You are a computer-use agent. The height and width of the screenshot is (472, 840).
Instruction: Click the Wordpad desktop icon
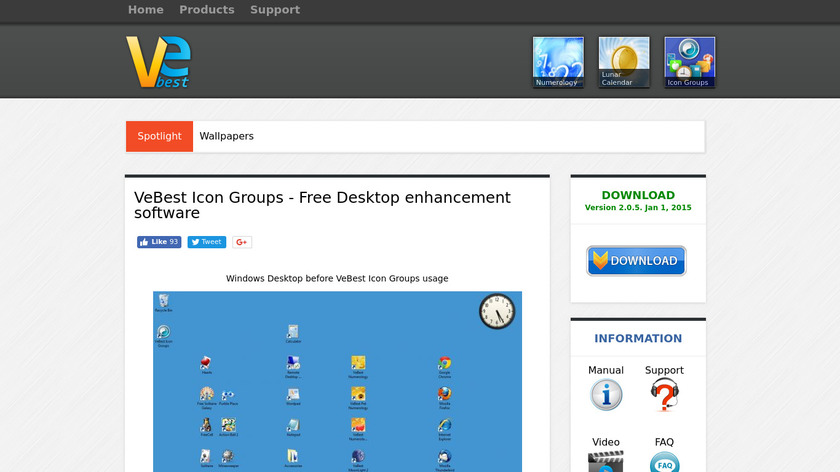click(293, 396)
